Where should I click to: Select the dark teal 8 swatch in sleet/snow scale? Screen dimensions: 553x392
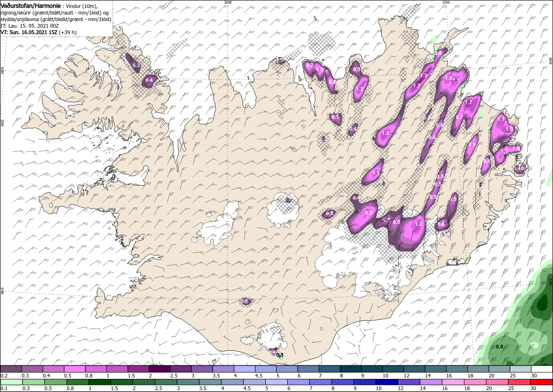[x=351, y=369]
